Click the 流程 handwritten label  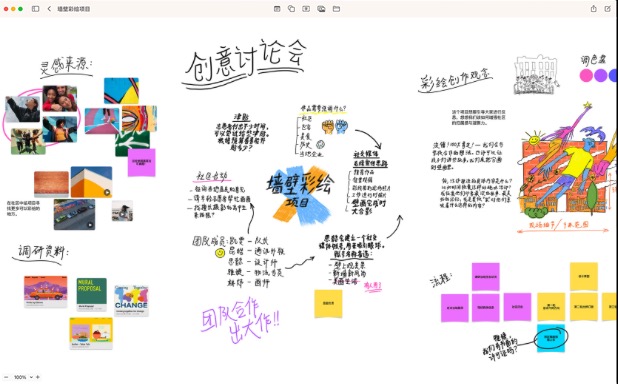(x=440, y=279)
